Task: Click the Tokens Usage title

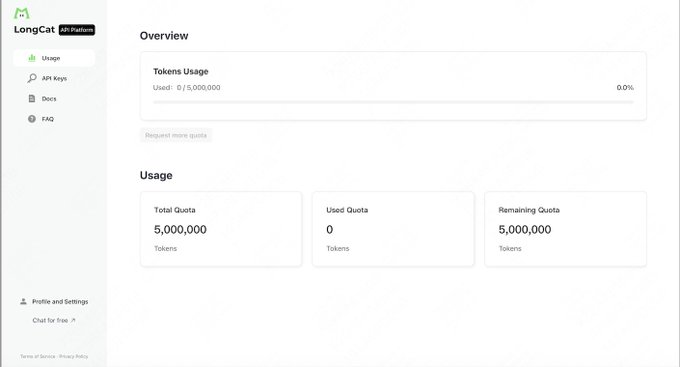Action: [x=180, y=72]
